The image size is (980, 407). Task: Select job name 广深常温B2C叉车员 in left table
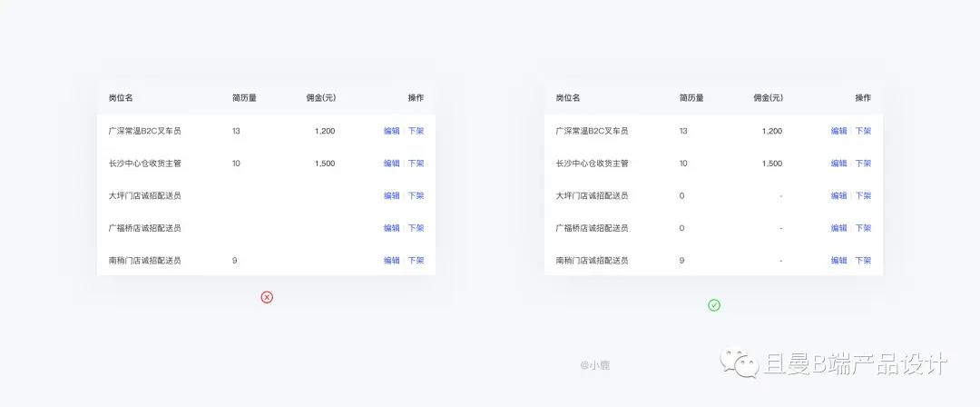pyautogui.click(x=145, y=131)
